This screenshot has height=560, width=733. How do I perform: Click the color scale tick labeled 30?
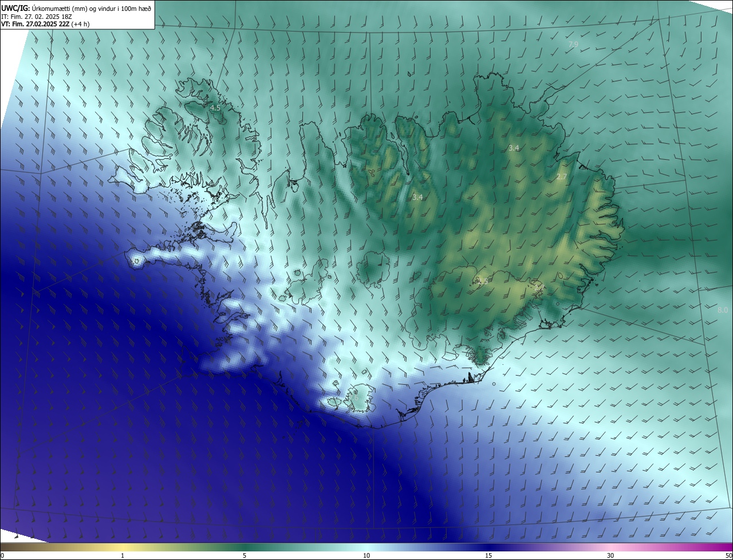click(610, 555)
